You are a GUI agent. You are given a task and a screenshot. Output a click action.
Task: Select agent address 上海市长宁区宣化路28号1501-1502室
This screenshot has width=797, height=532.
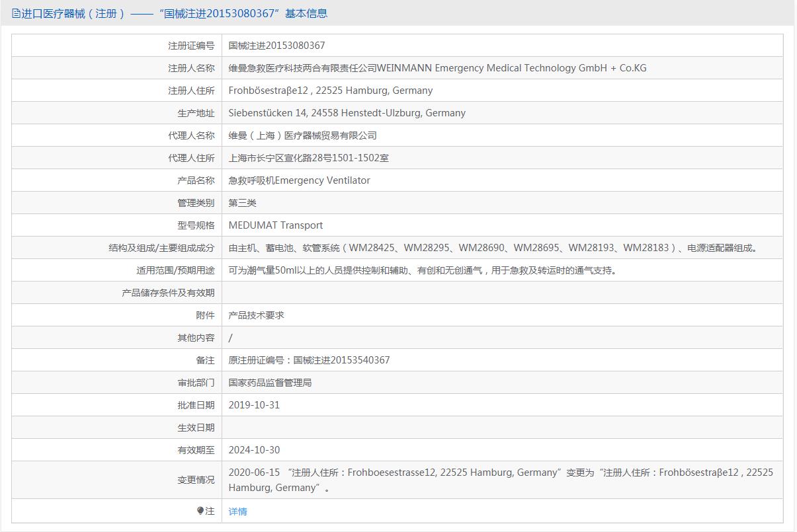(x=308, y=158)
